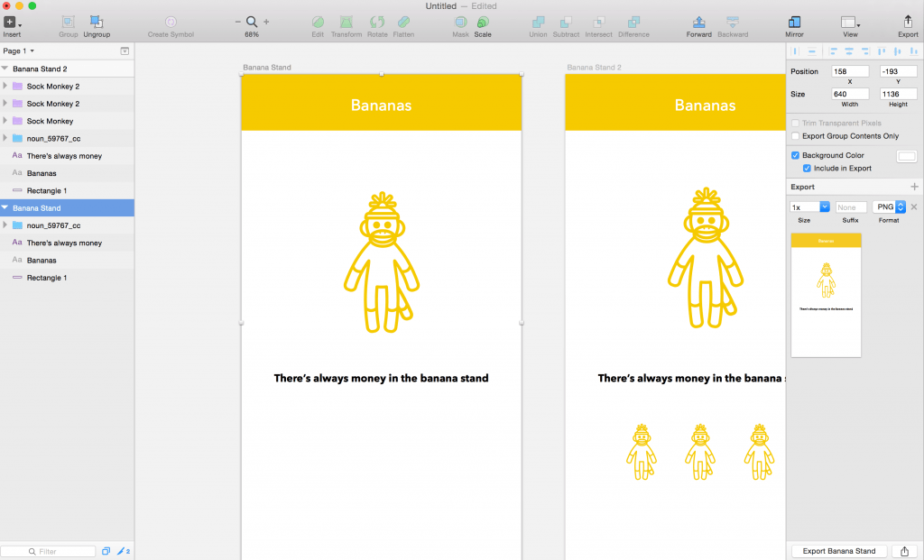924x560 pixels.
Task: Click the Export Banana Stand button
Action: [838, 551]
